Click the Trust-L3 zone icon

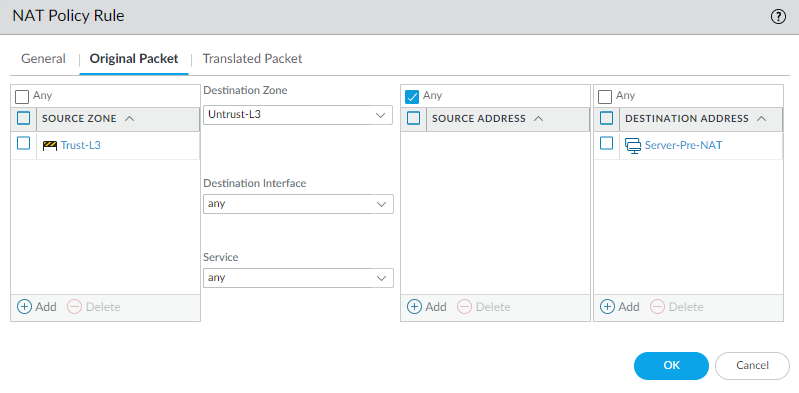click(x=49, y=146)
